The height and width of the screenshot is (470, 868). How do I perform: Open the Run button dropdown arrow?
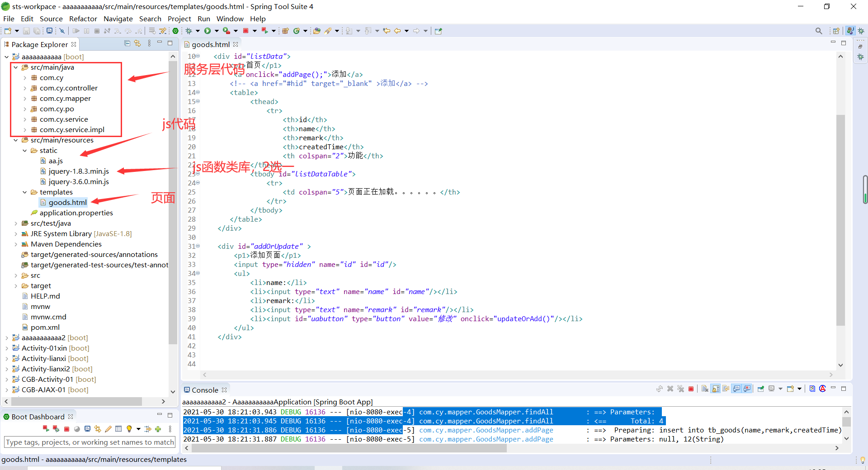pos(217,31)
